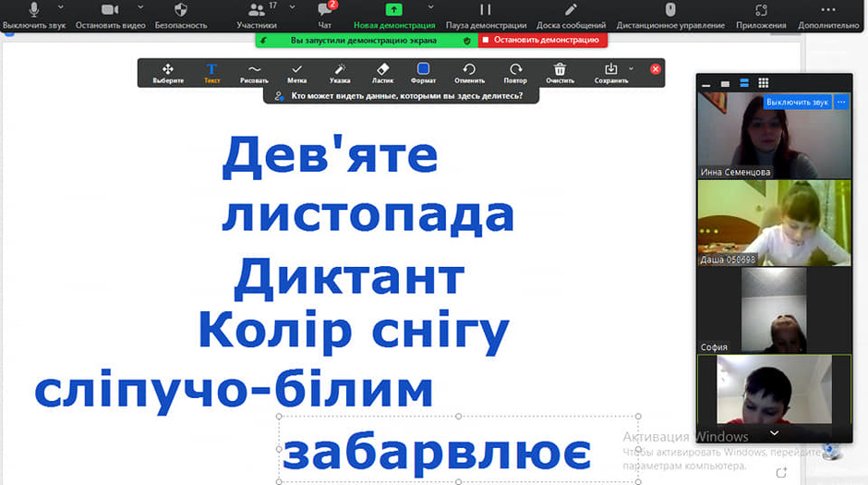This screenshot has width=868, height=485.
Task: Activate Текст text tool
Action: coord(212,73)
